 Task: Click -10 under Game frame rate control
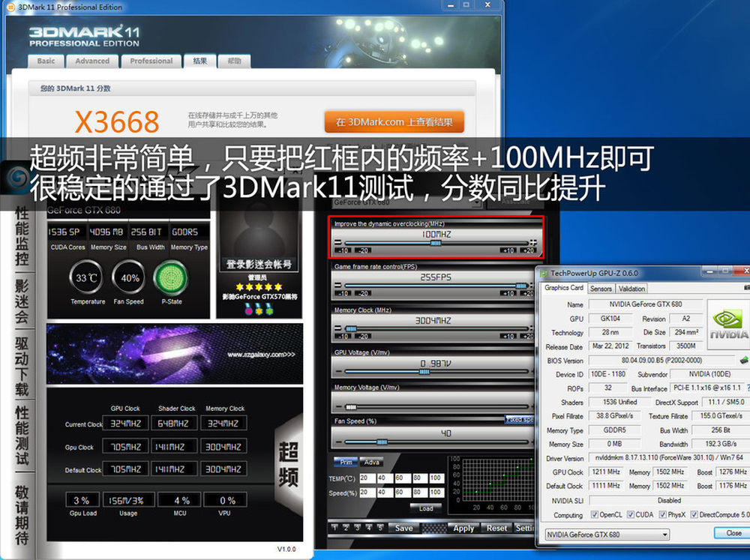pyautogui.click(x=343, y=294)
